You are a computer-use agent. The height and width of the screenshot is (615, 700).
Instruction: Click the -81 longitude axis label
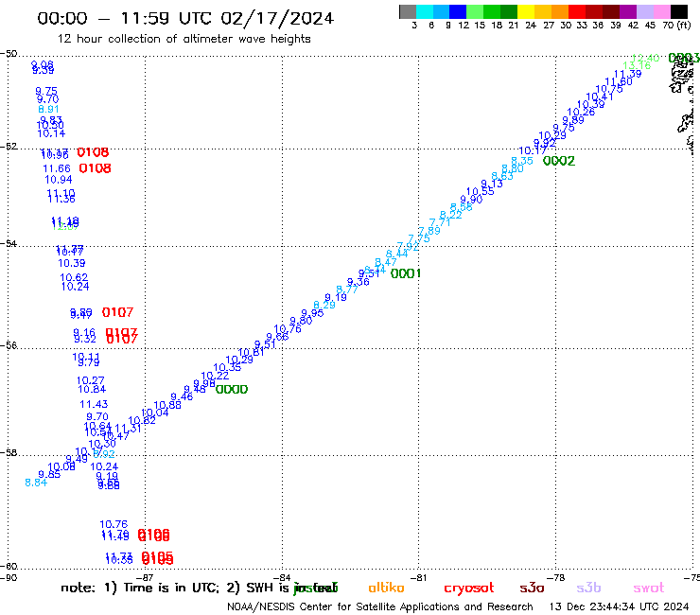(x=419, y=578)
